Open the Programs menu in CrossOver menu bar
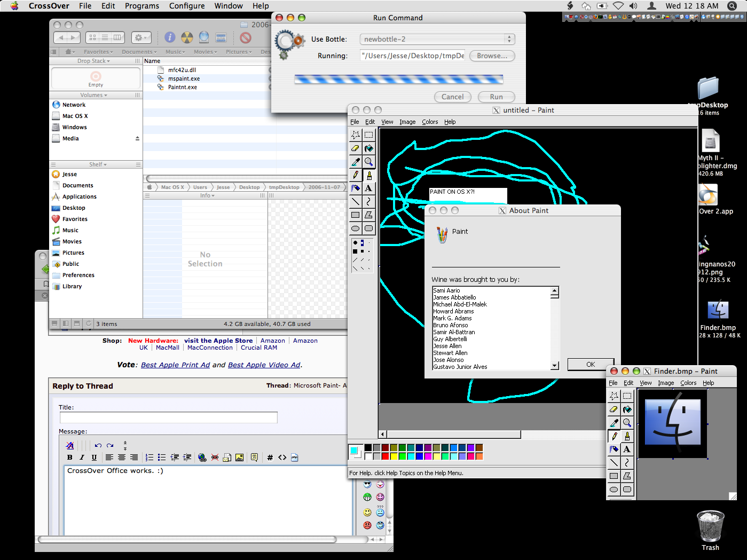The width and height of the screenshot is (747, 560). [142, 6]
